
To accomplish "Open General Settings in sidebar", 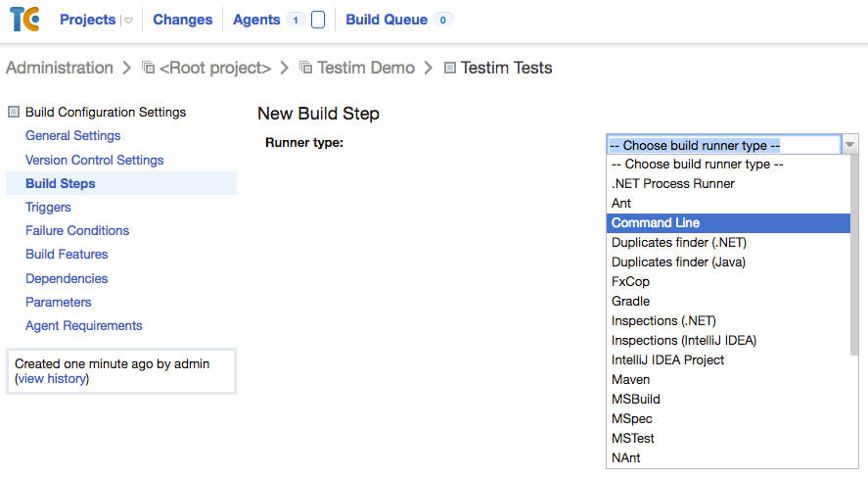I will pos(73,136).
